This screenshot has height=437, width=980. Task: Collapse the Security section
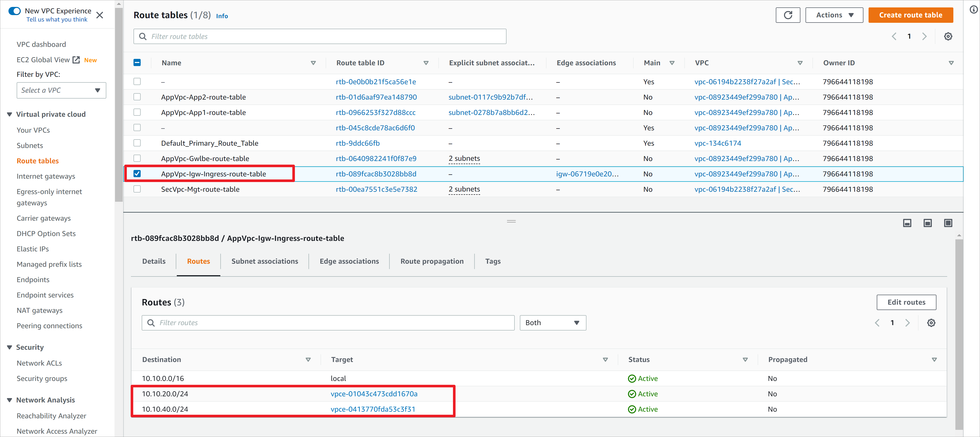(x=9, y=347)
